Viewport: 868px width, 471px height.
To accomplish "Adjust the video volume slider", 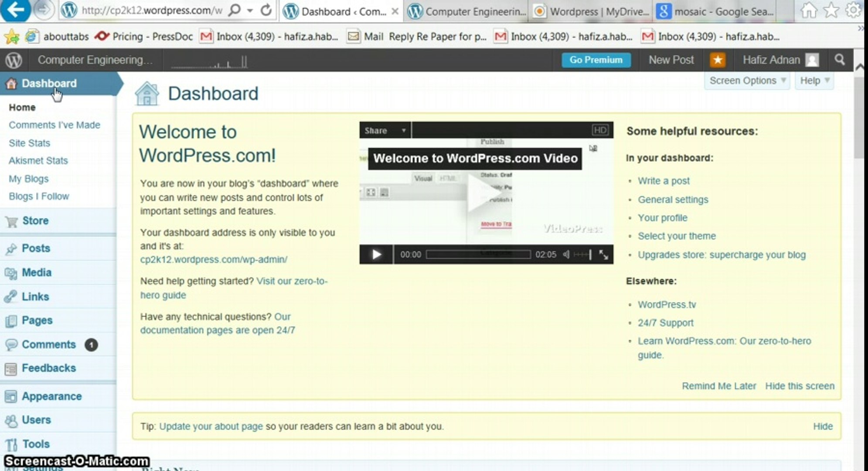I will [583, 254].
